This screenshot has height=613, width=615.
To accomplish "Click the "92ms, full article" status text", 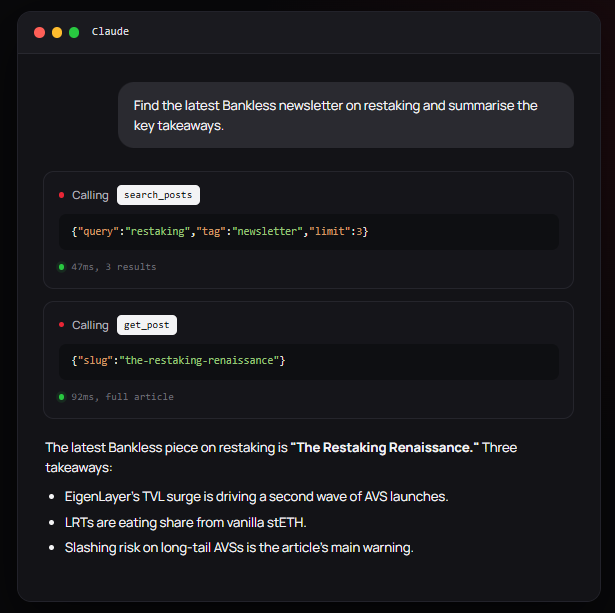I will pyautogui.click(x=122, y=397).
